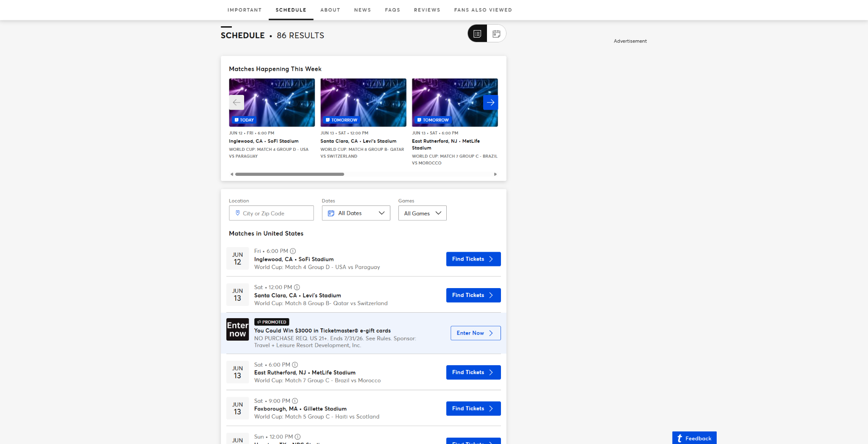The height and width of the screenshot is (444, 868).
Task: Open Levi's Stadium carousel thumbnail
Action: pyautogui.click(x=364, y=103)
